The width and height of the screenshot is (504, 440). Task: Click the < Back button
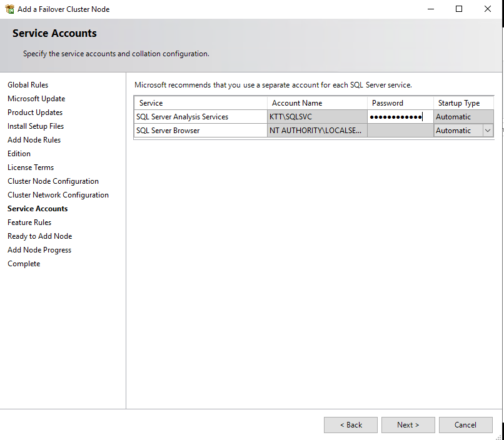pyautogui.click(x=350, y=424)
